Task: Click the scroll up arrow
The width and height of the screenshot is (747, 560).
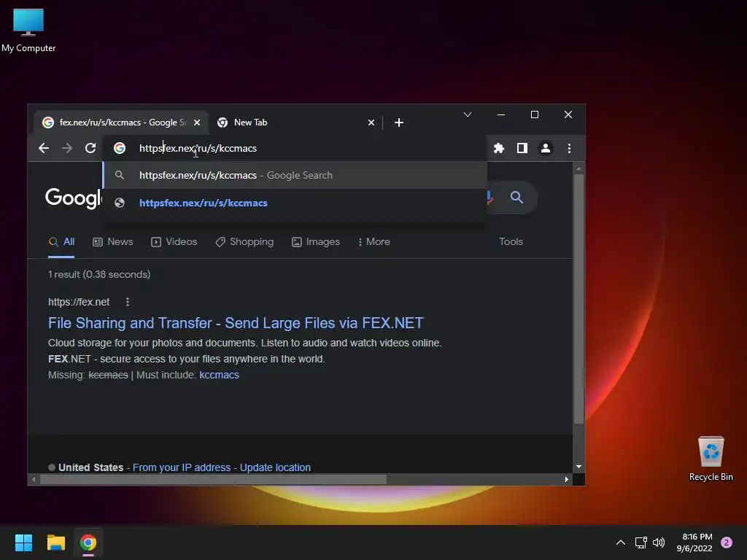Action: pos(578,168)
